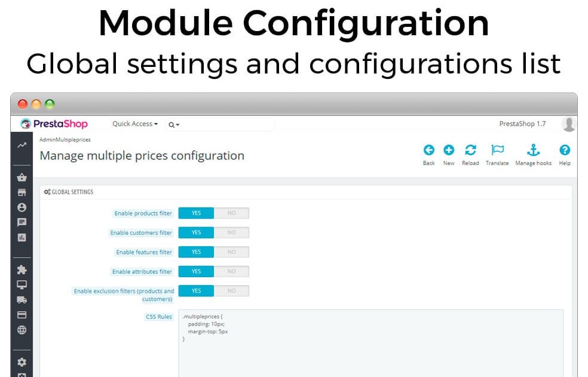Click the Back arrow icon
The height and width of the screenshot is (377, 588).
pos(428,151)
